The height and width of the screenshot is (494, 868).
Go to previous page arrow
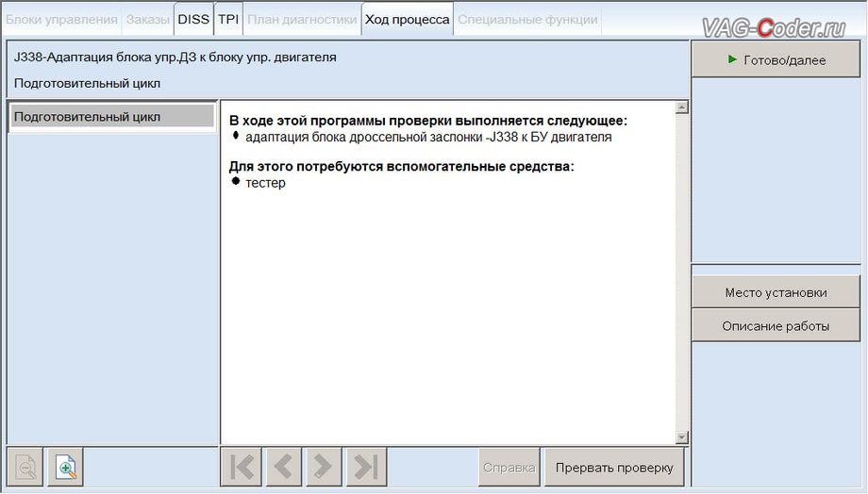point(283,468)
